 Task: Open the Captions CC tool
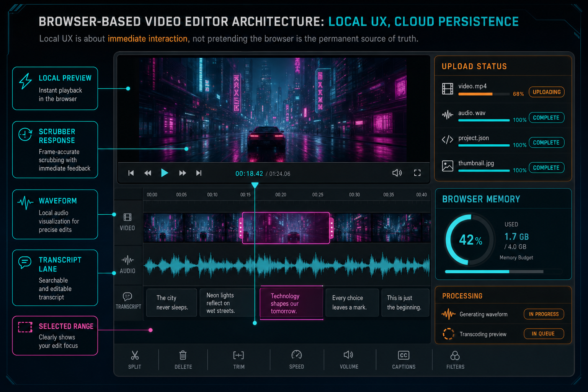[x=404, y=359]
